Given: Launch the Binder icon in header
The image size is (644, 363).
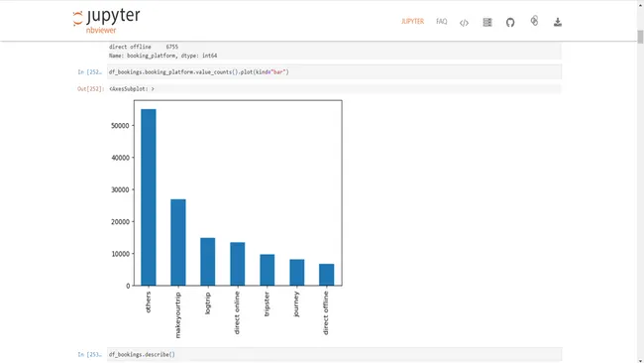Looking at the screenshot, I should 534,21.
